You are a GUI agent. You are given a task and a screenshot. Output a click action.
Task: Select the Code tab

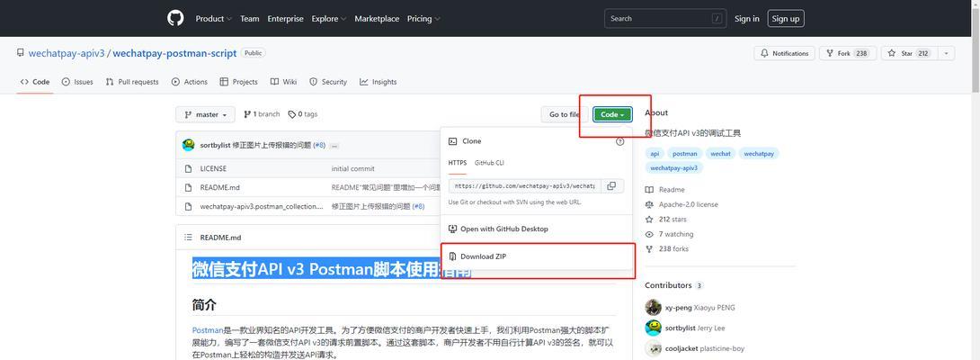35,82
